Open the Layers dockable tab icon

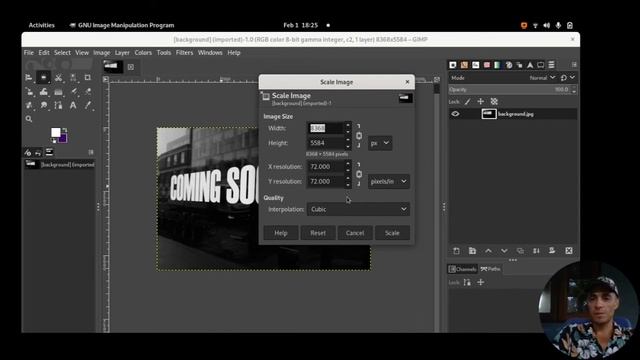coord(551,65)
